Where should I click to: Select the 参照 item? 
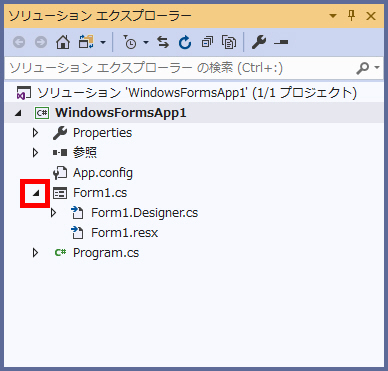click(x=85, y=153)
